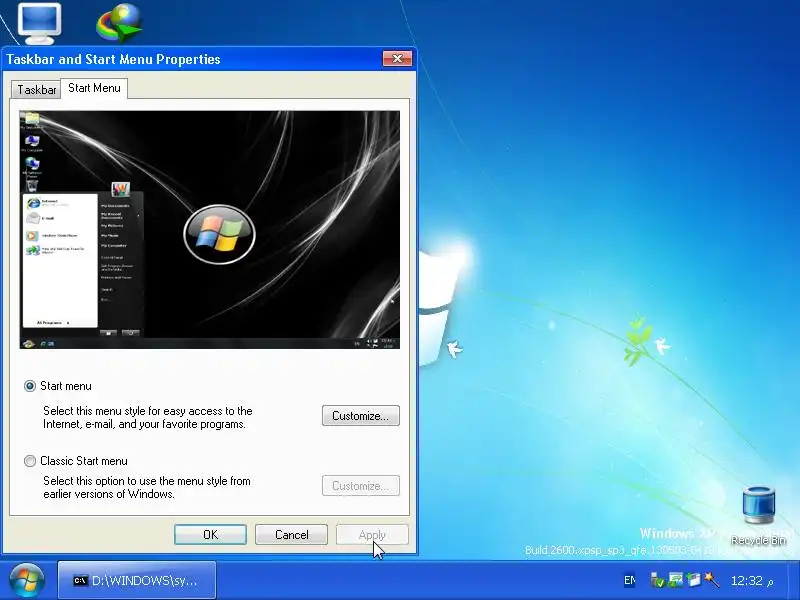Click the folder with green arrow tray icon
Viewport: 800px width, 600px height.
click(693, 580)
